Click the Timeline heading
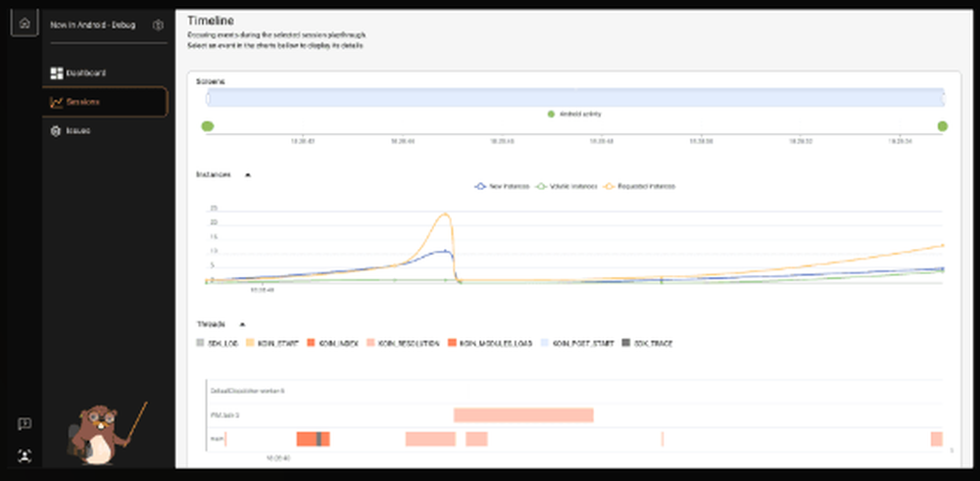Viewport: 980px width, 481px height. pyautogui.click(x=211, y=22)
